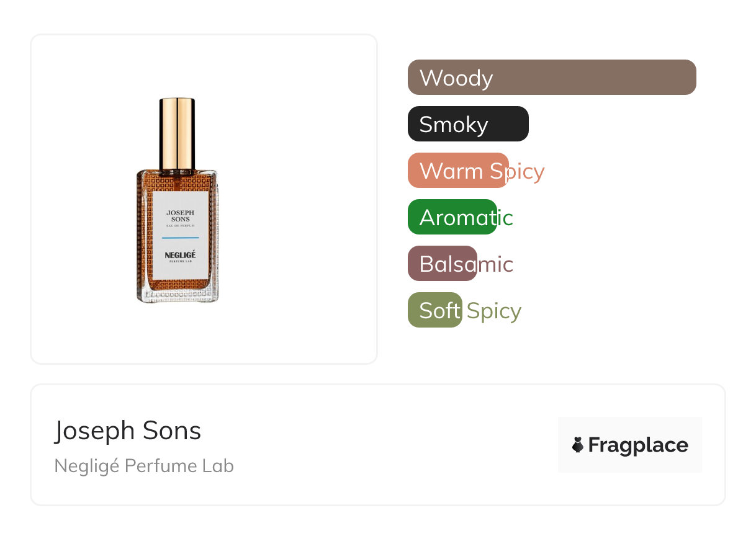Click the far right end of Woody bar
756x536 pixels.
(688, 78)
